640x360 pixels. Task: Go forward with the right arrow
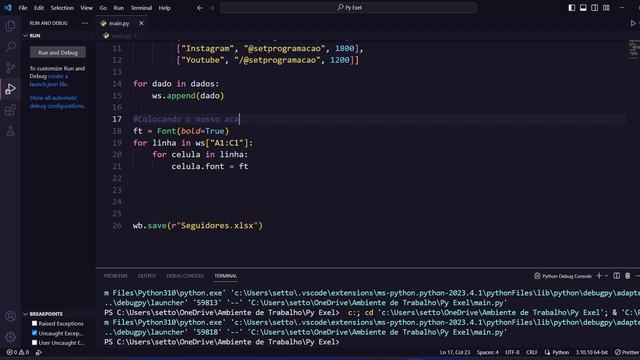click(x=211, y=8)
